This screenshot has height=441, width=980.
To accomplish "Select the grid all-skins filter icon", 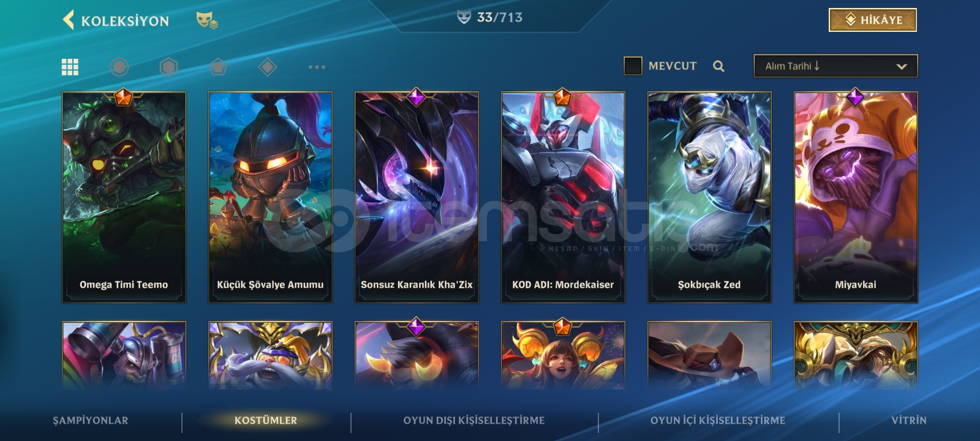I will (x=70, y=67).
